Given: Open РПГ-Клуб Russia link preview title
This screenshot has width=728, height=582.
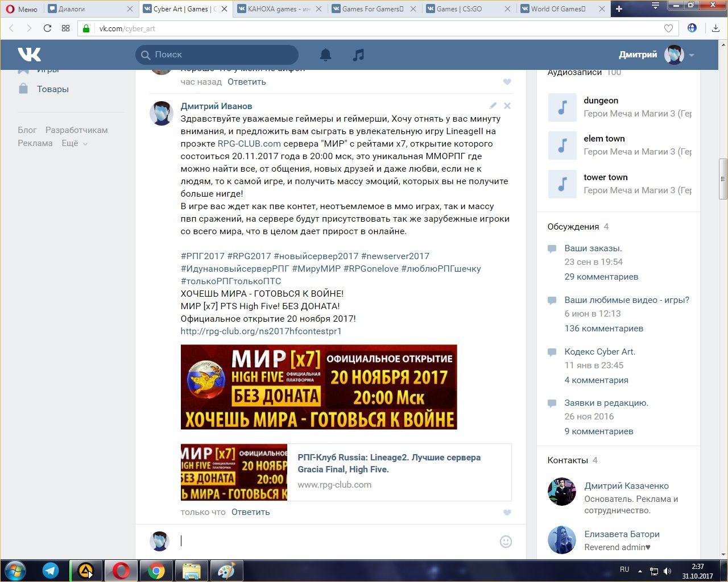Looking at the screenshot, I should click(x=389, y=463).
